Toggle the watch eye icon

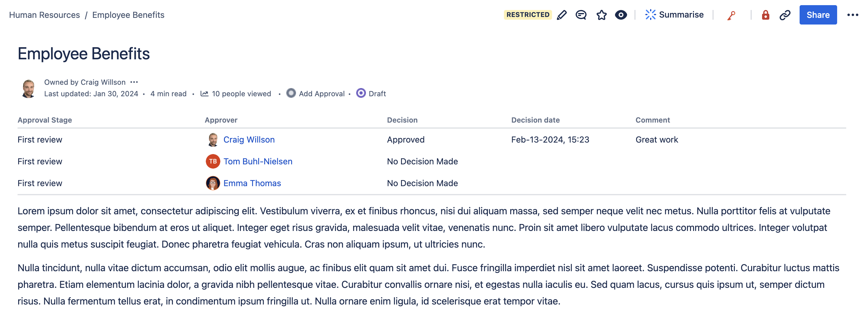tap(621, 15)
